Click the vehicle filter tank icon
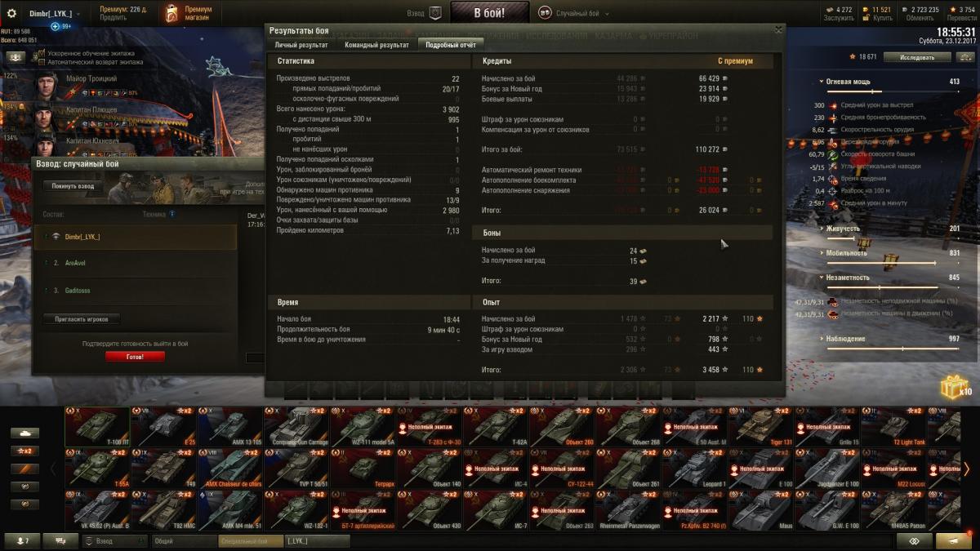Image resolution: width=980 pixels, height=551 pixels. click(24, 433)
